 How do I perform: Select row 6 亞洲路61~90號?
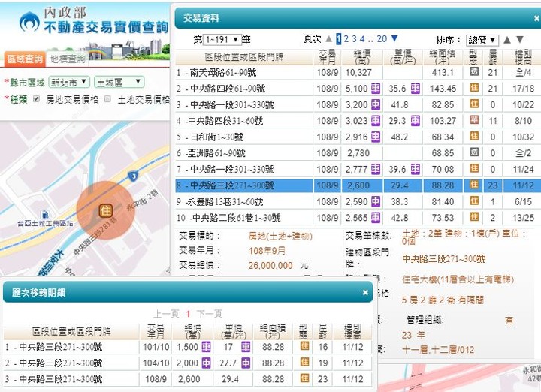point(358,153)
